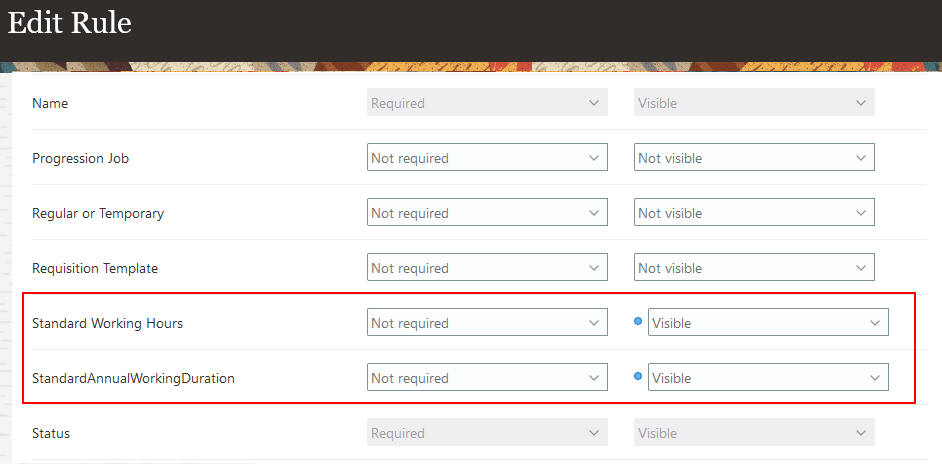
Task: Open Progression Job required dropdown
Action: 487,158
